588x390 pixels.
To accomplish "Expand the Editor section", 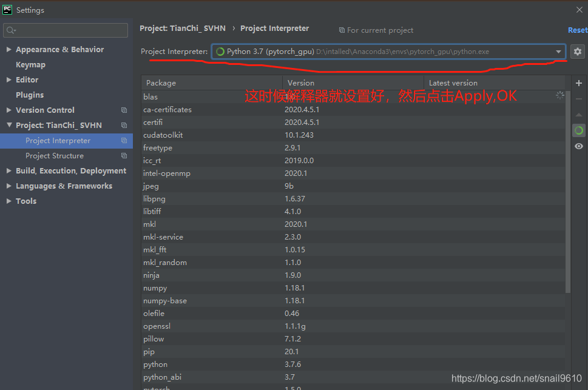I will pyautogui.click(x=9, y=79).
